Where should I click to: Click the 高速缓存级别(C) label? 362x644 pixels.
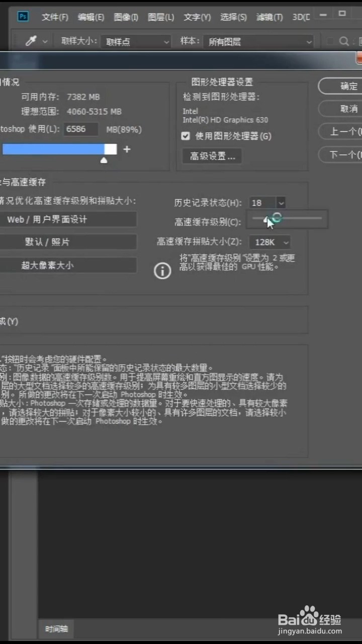[208, 222]
